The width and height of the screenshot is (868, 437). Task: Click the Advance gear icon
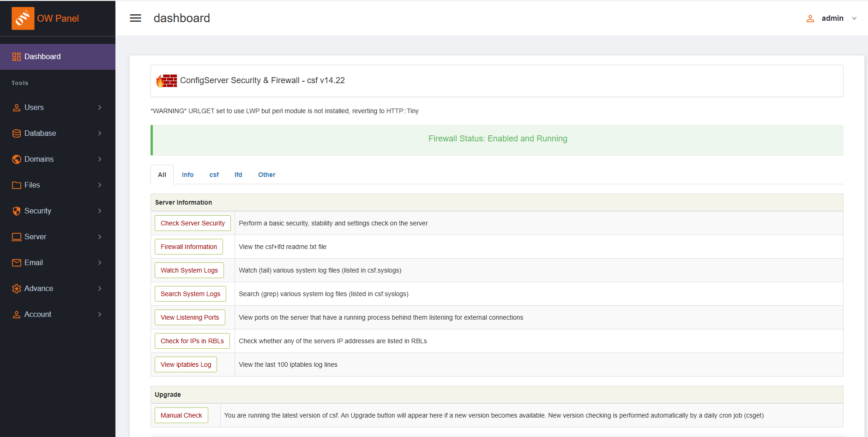pos(17,289)
